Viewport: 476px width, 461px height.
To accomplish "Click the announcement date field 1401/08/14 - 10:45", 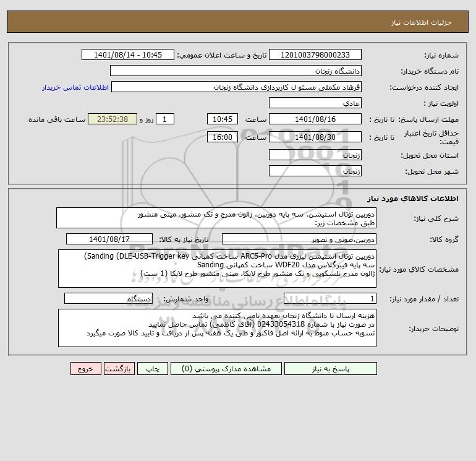I will point(128,54).
